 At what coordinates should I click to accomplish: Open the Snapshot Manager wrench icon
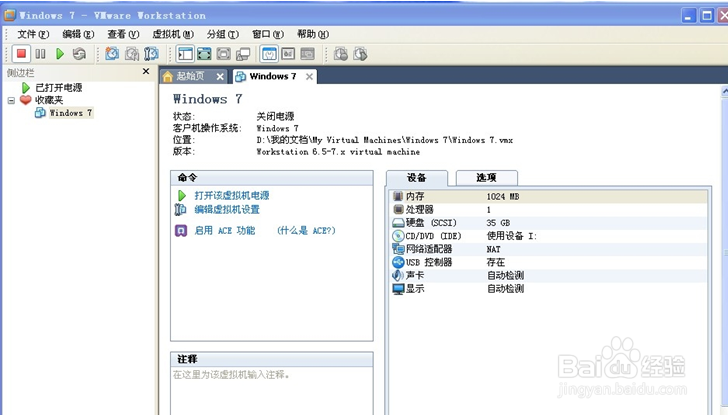151,54
